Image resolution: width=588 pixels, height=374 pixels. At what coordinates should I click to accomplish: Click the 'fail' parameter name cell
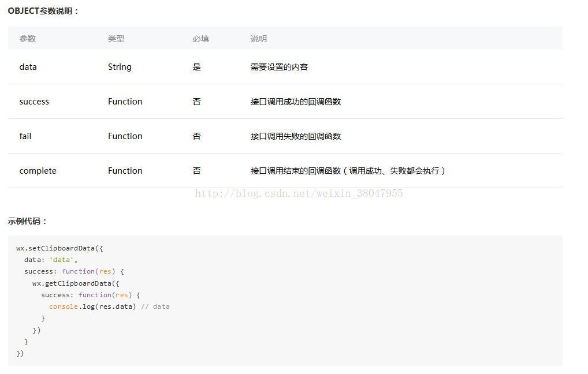pos(25,136)
